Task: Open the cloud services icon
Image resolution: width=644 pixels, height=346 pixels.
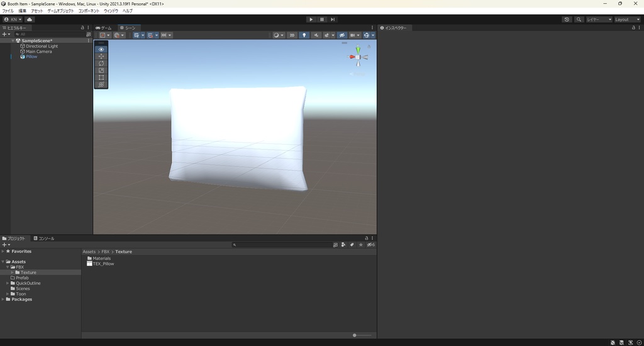Action: coord(30,20)
